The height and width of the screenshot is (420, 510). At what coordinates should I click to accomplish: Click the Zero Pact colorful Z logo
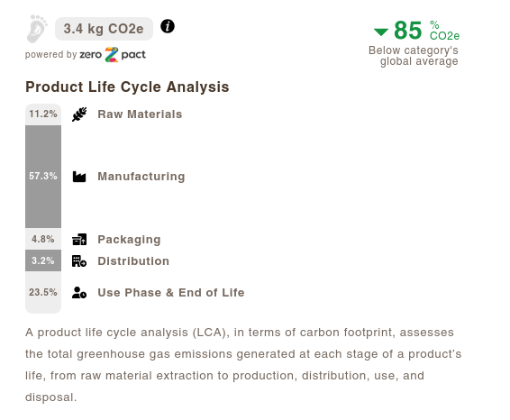coord(111,54)
